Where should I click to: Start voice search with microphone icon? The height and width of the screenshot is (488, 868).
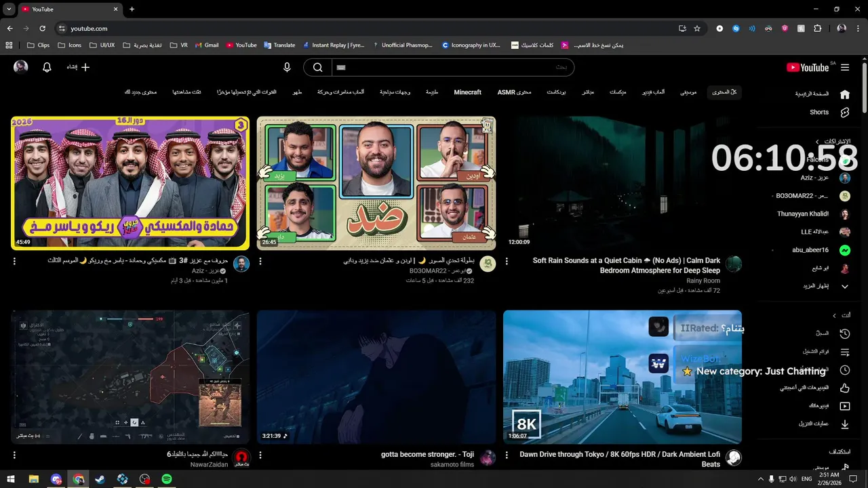click(x=287, y=67)
